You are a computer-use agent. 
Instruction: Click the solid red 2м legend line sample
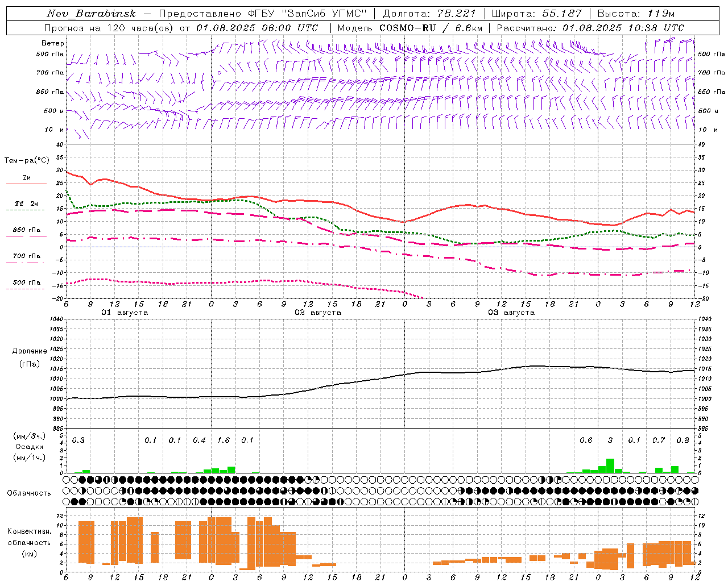pos(26,184)
